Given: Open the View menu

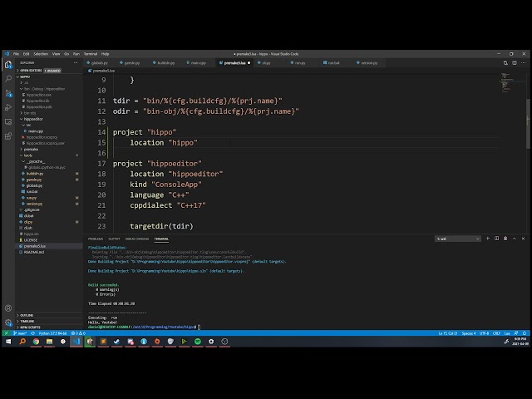Looking at the screenshot, I should [x=56, y=54].
